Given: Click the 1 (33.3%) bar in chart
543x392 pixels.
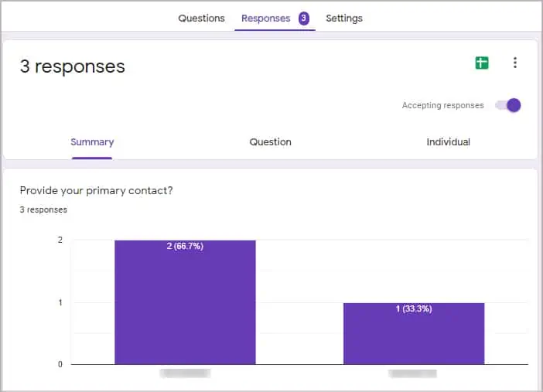Looking at the screenshot, I should pos(414,333).
